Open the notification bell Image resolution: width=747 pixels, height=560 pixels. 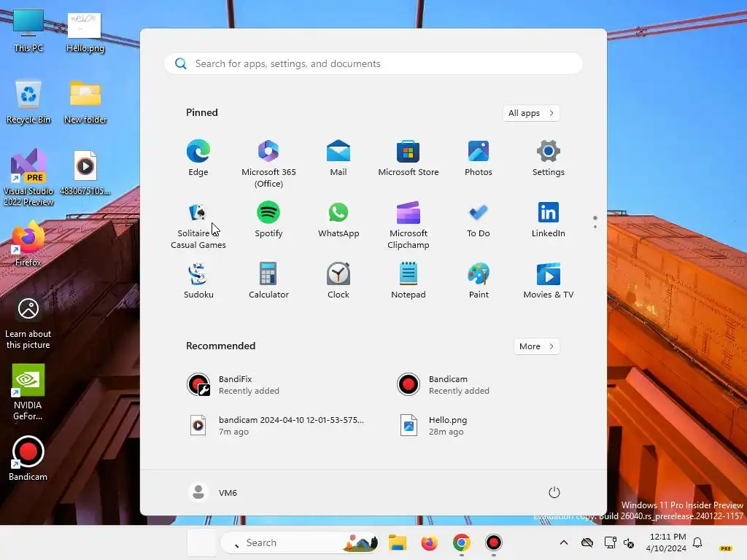tap(697, 542)
